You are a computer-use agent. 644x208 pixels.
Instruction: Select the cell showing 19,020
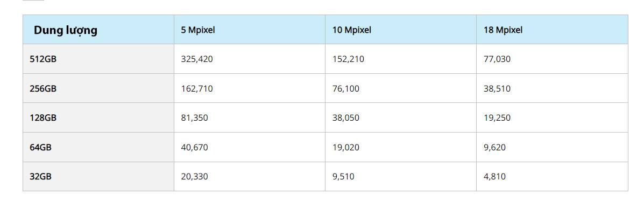pos(401,147)
